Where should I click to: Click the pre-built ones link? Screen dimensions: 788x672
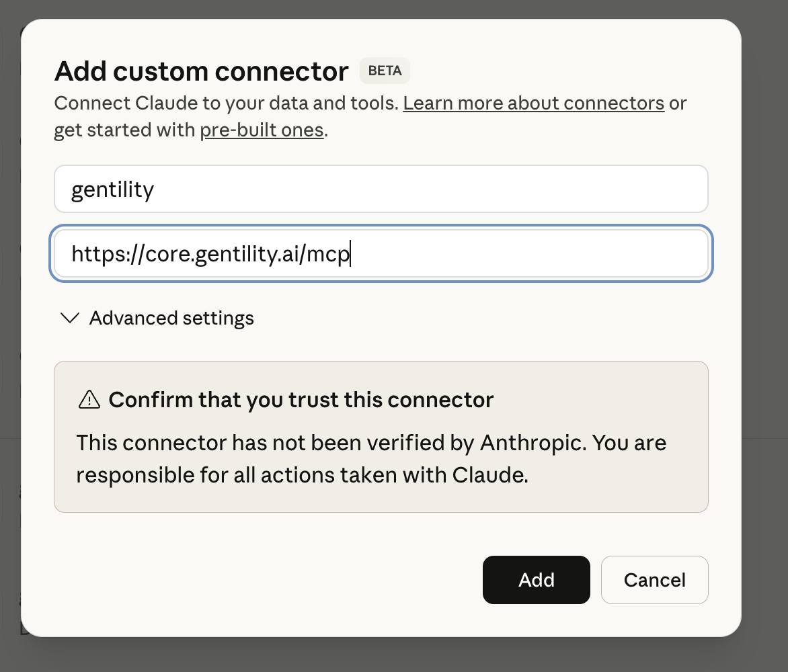262,130
